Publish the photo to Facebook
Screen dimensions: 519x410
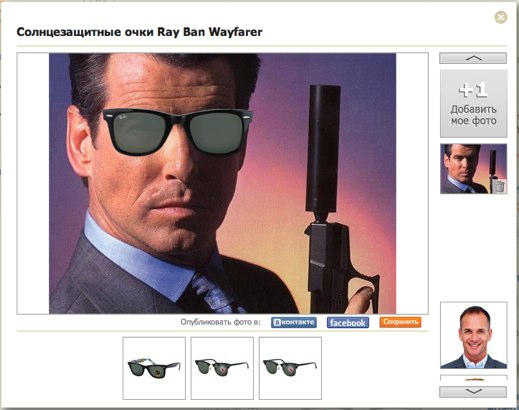click(348, 323)
